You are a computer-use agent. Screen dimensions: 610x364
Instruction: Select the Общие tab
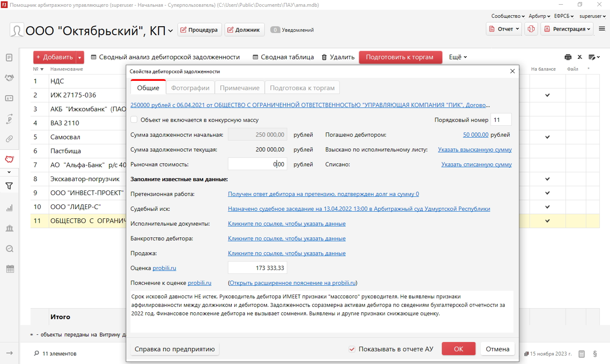148,87
